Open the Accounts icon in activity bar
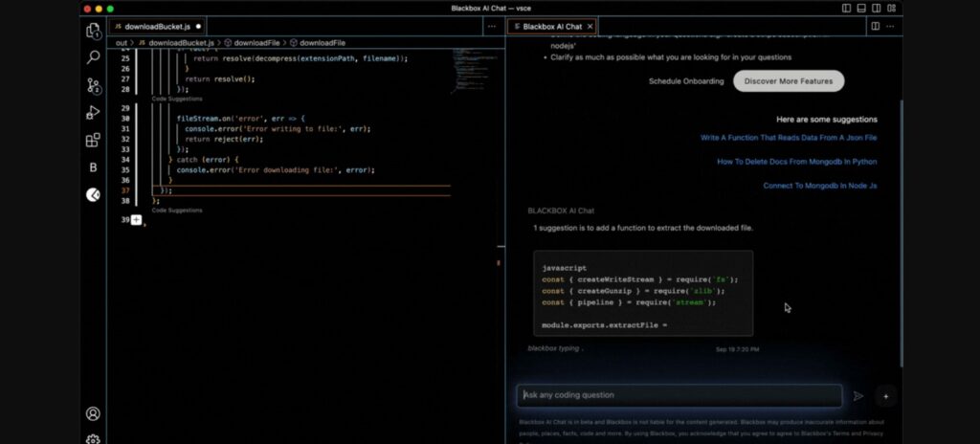Screen dimensions: 980x444 point(93,413)
